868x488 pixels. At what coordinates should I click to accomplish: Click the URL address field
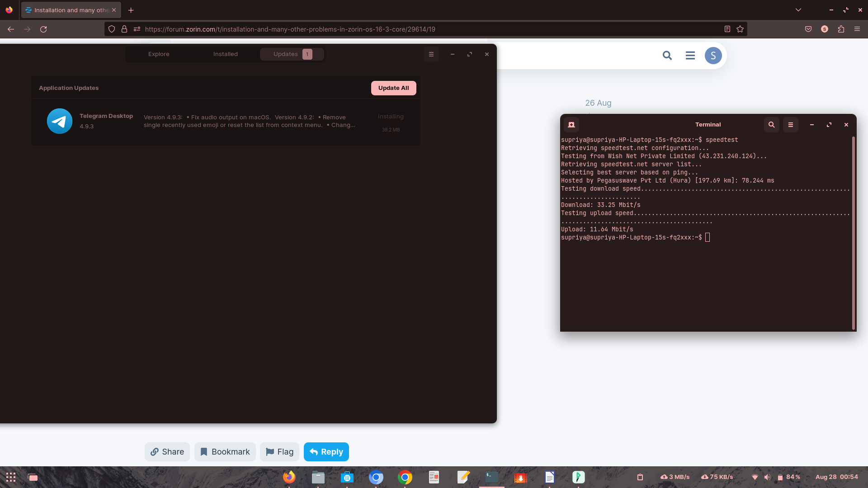click(x=407, y=29)
